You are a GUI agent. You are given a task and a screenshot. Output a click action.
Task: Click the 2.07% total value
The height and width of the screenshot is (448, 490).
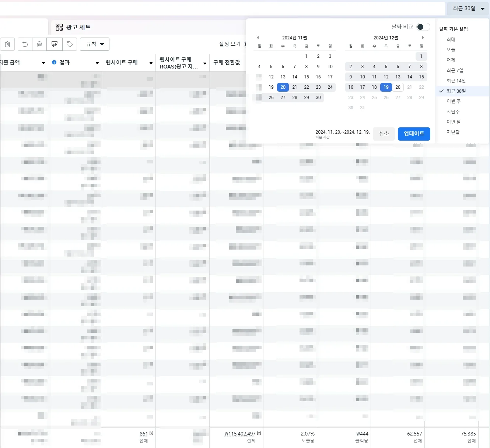click(x=308, y=434)
